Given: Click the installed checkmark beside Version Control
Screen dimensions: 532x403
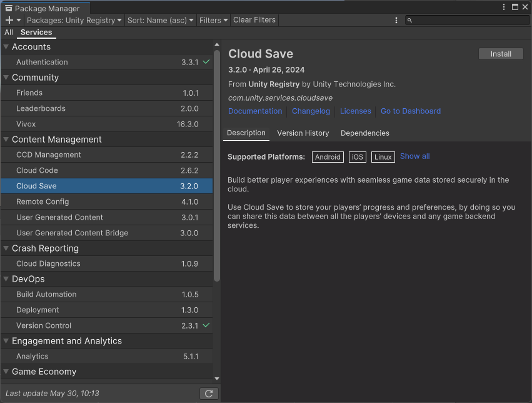Looking at the screenshot, I should (206, 325).
